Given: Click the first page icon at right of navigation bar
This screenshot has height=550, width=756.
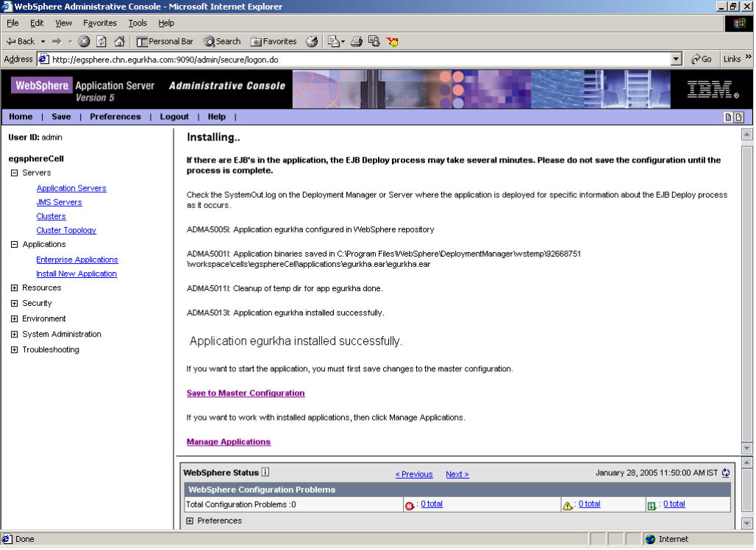Looking at the screenshot, I should [728, 117].
